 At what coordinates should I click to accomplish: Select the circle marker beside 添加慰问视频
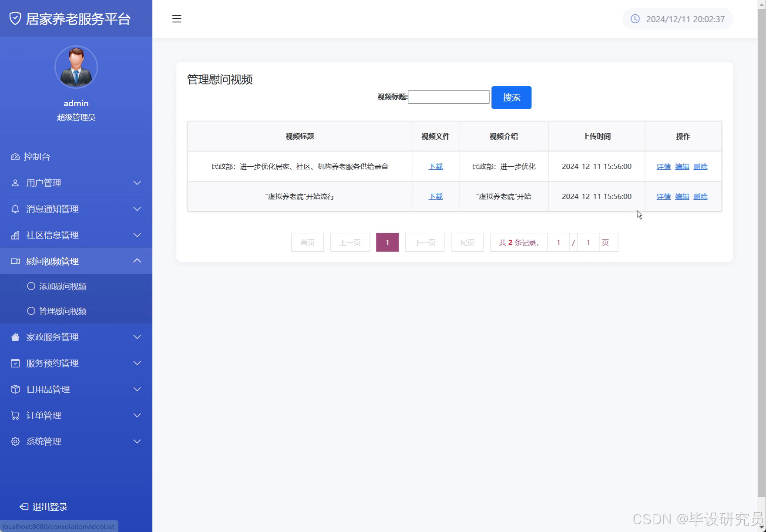(x=31, y=286)
